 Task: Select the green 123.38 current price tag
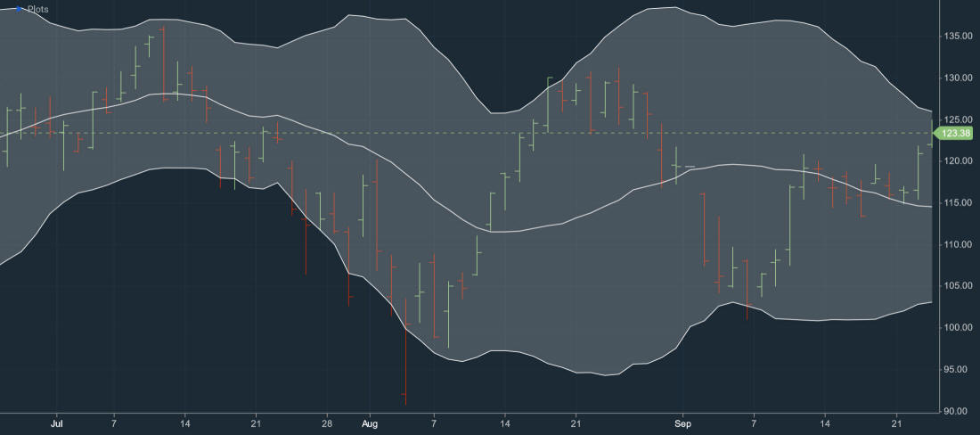[x=957, y=133]
